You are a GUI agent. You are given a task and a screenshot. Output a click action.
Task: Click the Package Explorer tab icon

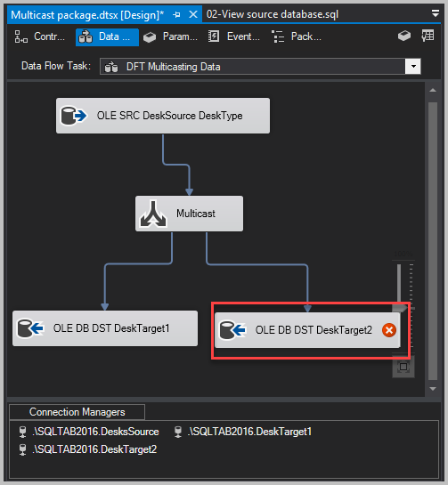278,36
